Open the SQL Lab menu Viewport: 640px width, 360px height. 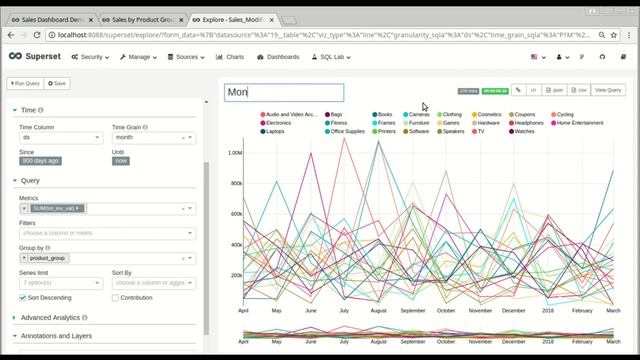tap(331, 57)
